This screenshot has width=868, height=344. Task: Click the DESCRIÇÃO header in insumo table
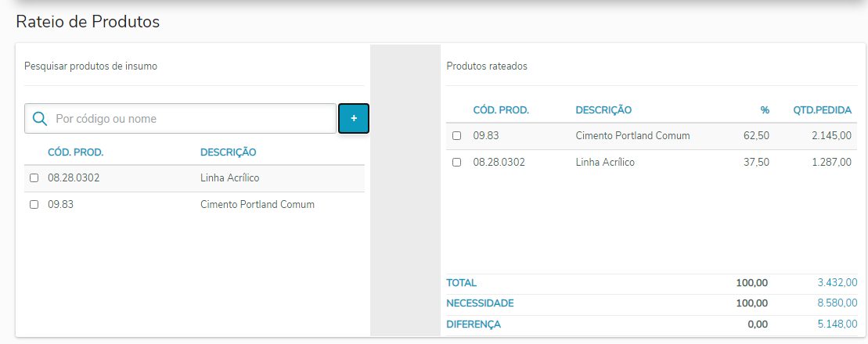228,152
